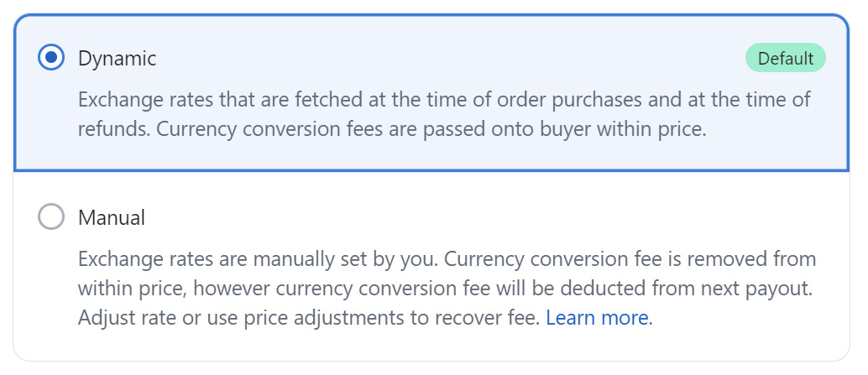The width and height of the screenshot is (868, 375).
Task: Open the Learn more link
Action: click(x=597, y=318)
